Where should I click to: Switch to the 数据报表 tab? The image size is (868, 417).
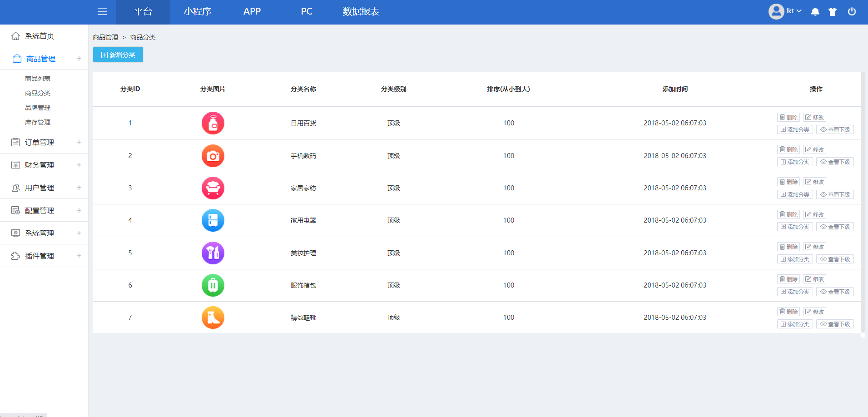click(x=361, y=12)
